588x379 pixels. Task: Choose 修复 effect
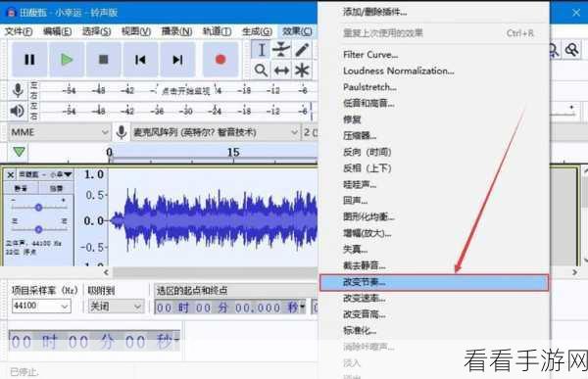click(433, 119)
